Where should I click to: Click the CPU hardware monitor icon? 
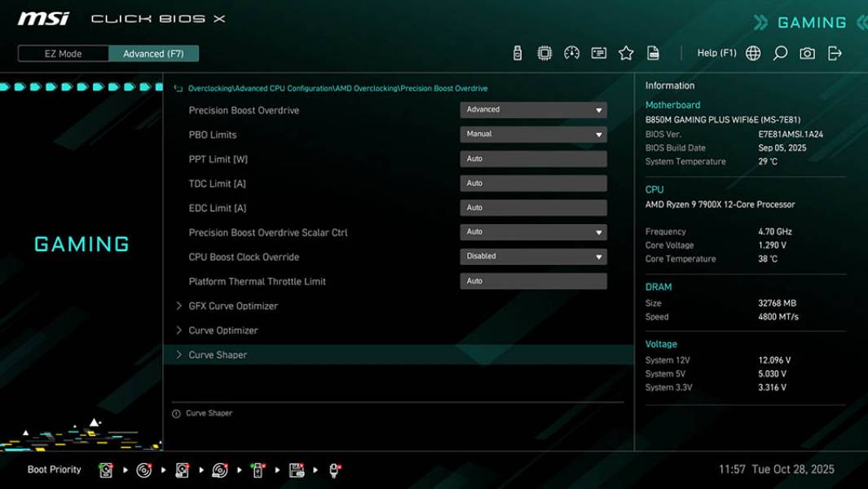pos(544,51)
